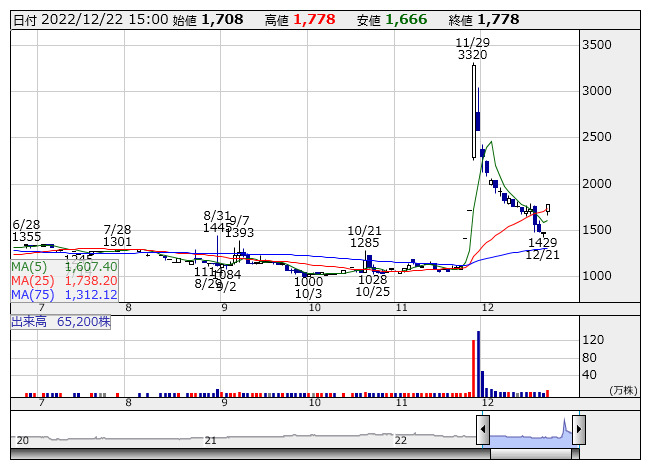Click the 出来高 volume label
Viewport: 653px width, 470px height.
click(60, 322)
